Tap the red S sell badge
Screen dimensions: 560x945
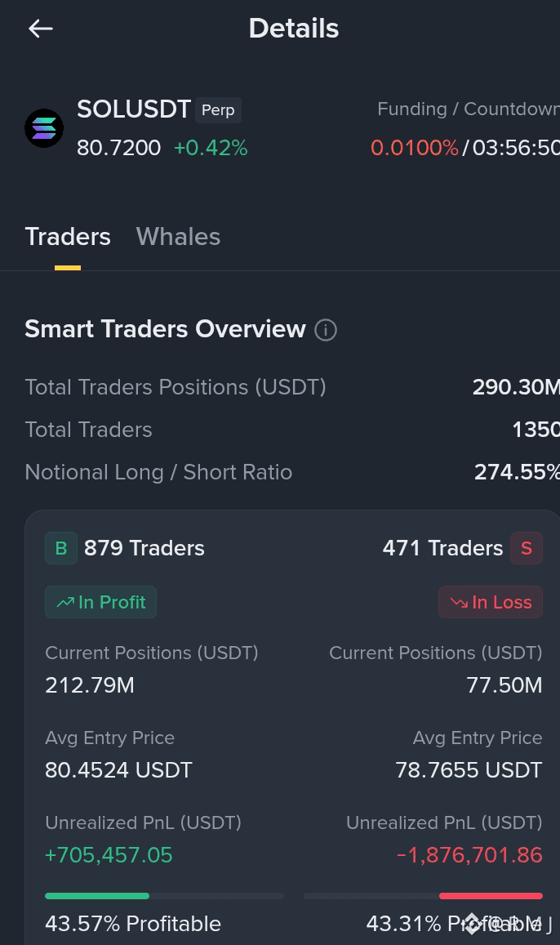tap(527, 548)
